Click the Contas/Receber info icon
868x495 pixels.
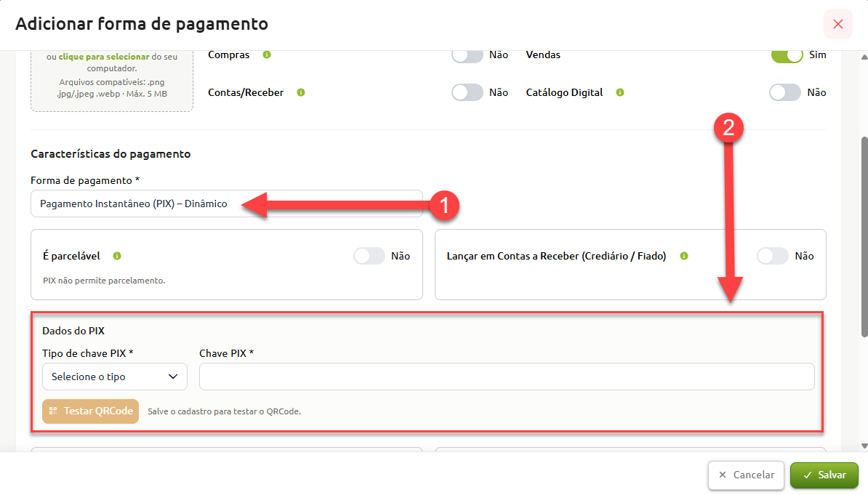click(301, 92)
